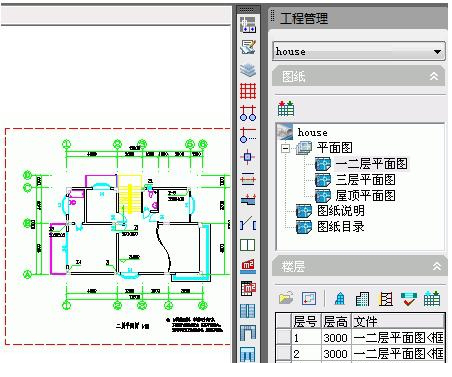Click the two-pane window tool icon
Viewport: 452px width, 377px height.
tap(248, 245)
